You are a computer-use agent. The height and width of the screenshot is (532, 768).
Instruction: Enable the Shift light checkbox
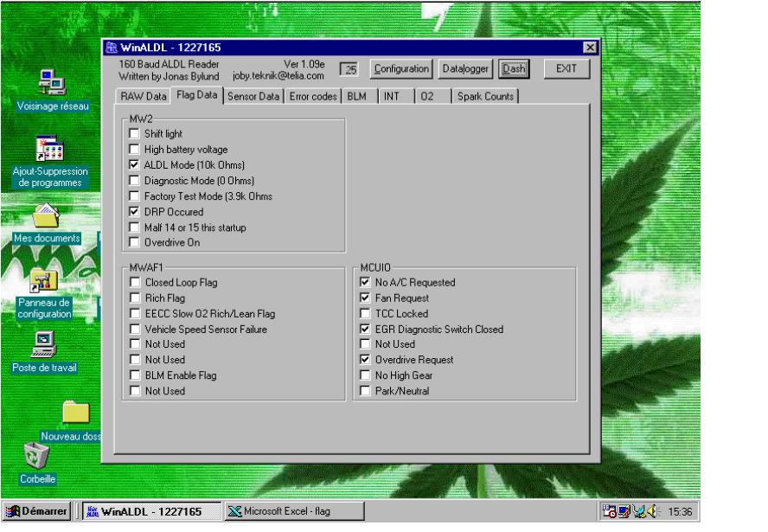click(134, 134)
